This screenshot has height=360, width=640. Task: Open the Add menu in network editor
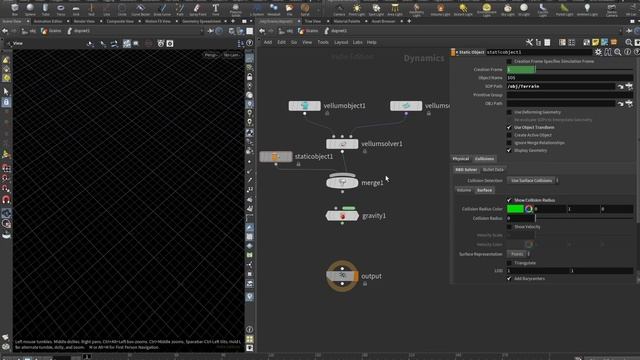click(x=268, y=42)
